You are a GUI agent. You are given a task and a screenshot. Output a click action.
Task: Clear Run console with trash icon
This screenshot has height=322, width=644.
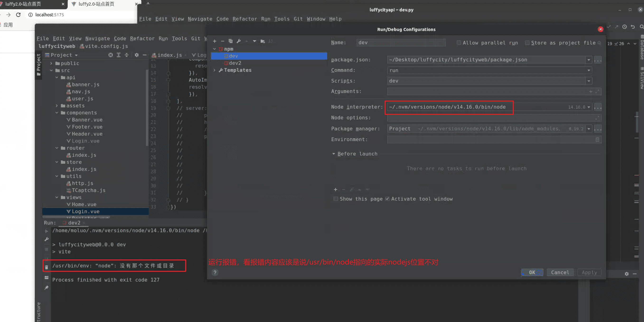click(x=47, y=267)
